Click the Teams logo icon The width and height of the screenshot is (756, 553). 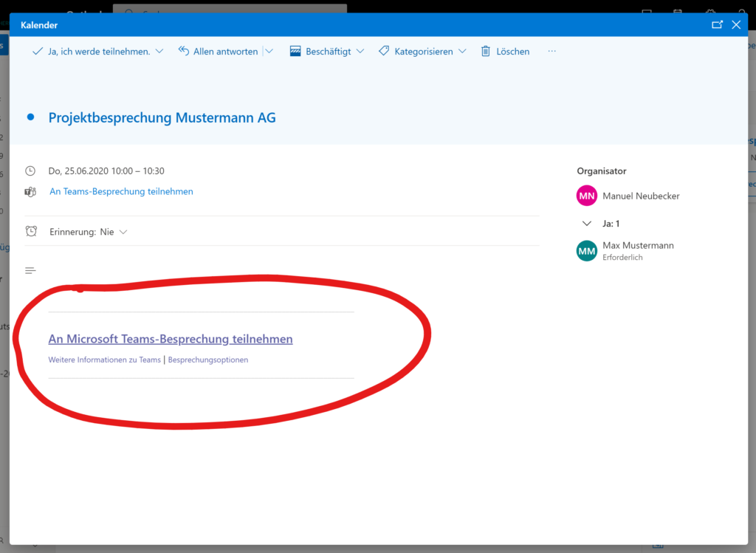click(30, 192)
